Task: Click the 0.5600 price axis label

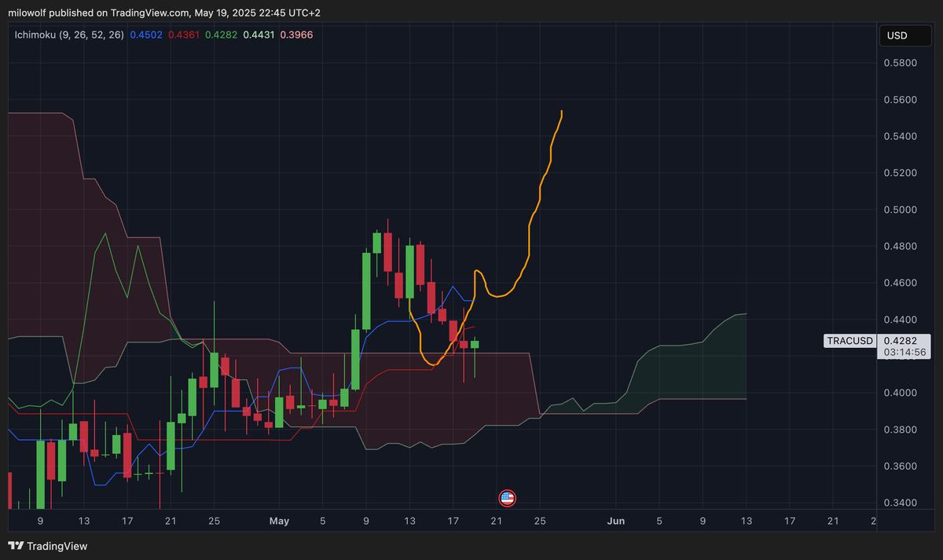Action: [x=900, y=100]
